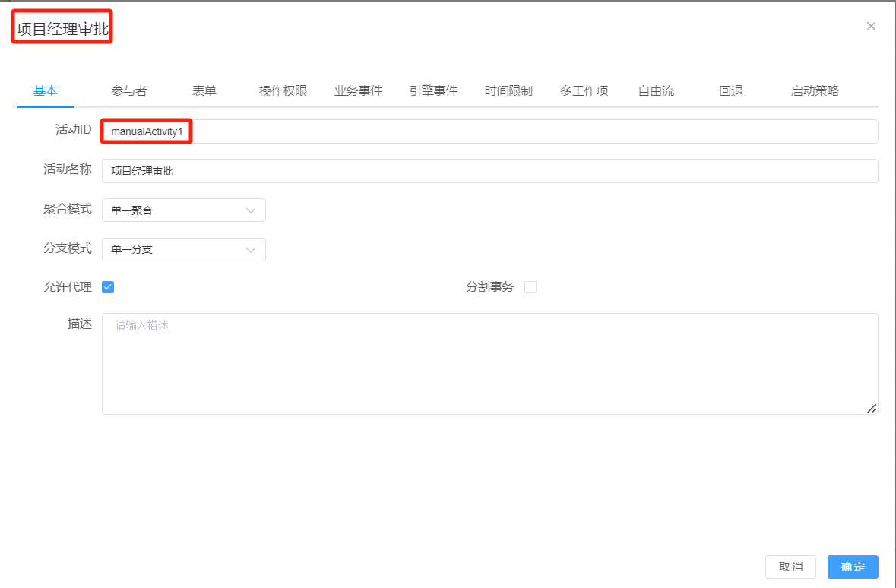
Task: Open the 时间限制 tab
Action: point(508,91)
